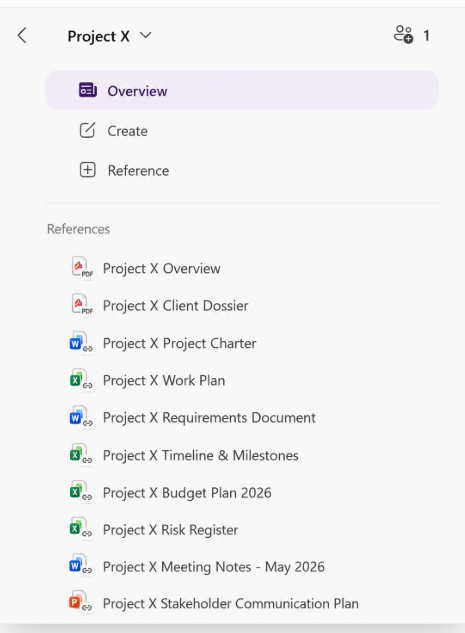This screenshot has width=465, height=633.
Task: Click Excel icon next to Project X Work Plan
Action: click(x=81, y=379)
